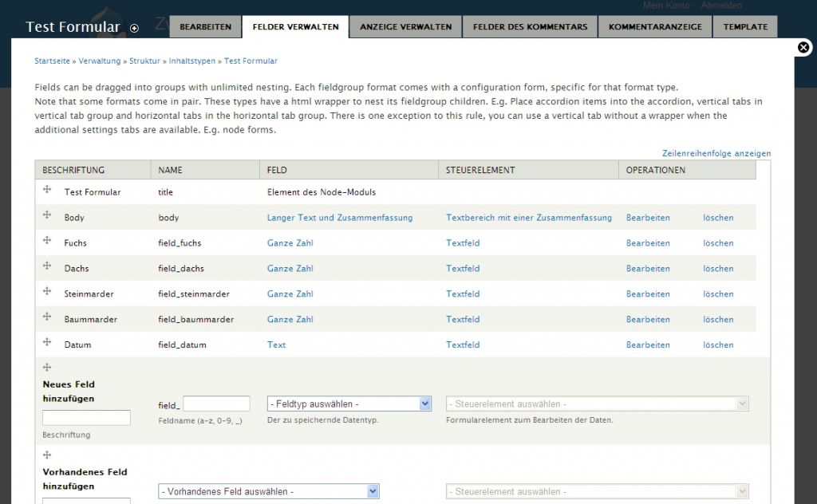Click the drag handle for the Body row
Image resolution: width=817 pixels, height=504 pixels.
point(47,215)
